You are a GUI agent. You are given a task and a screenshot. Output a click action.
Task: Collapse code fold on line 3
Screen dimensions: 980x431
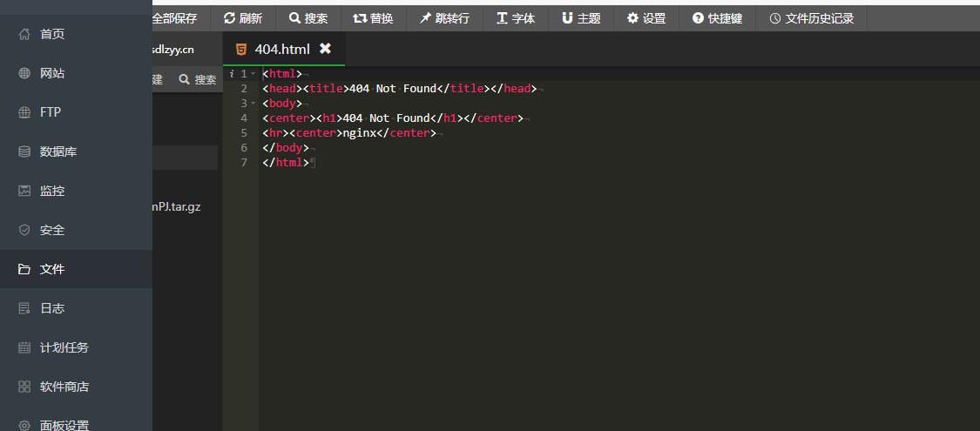[253, 103]
